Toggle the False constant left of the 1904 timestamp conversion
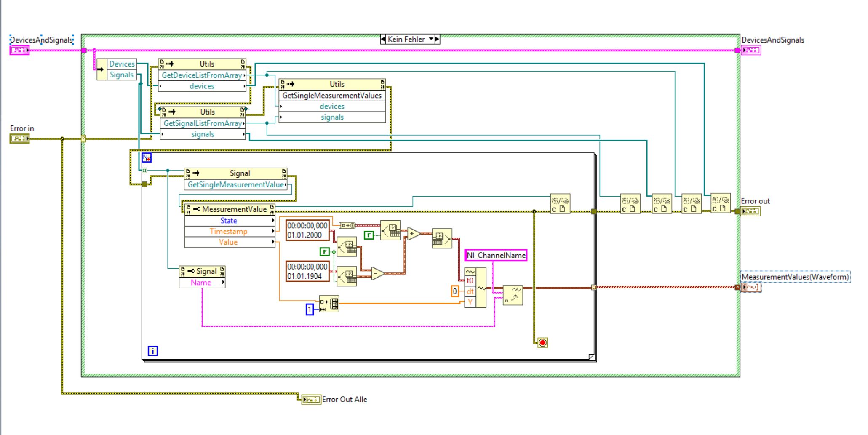This screenshot has width=868, height=435. (324, 251)
